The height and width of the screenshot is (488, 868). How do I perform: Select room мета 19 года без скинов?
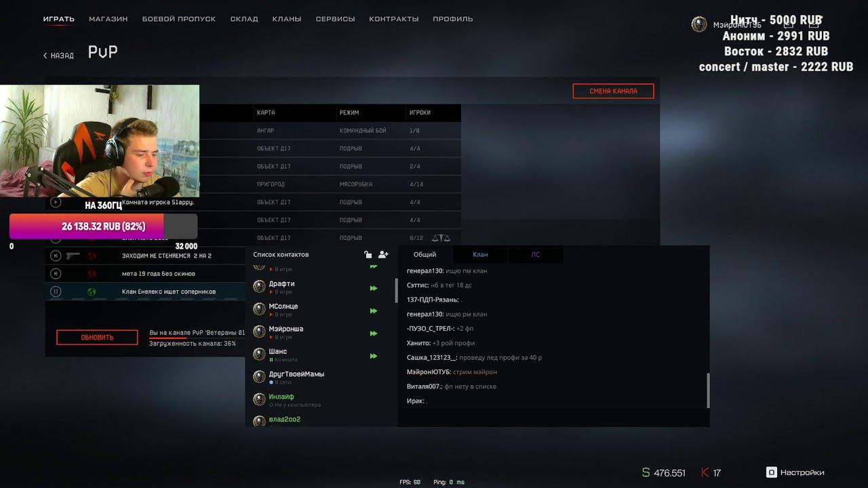[x=159, y=273]
